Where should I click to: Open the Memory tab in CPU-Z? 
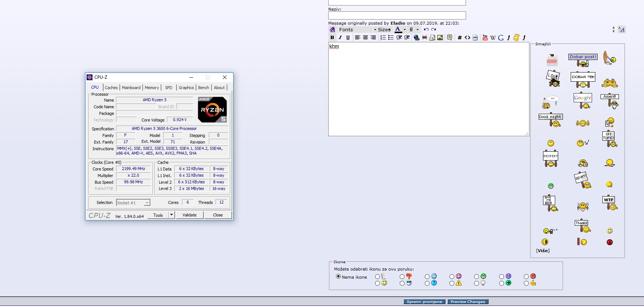click(x=152, y=88)
